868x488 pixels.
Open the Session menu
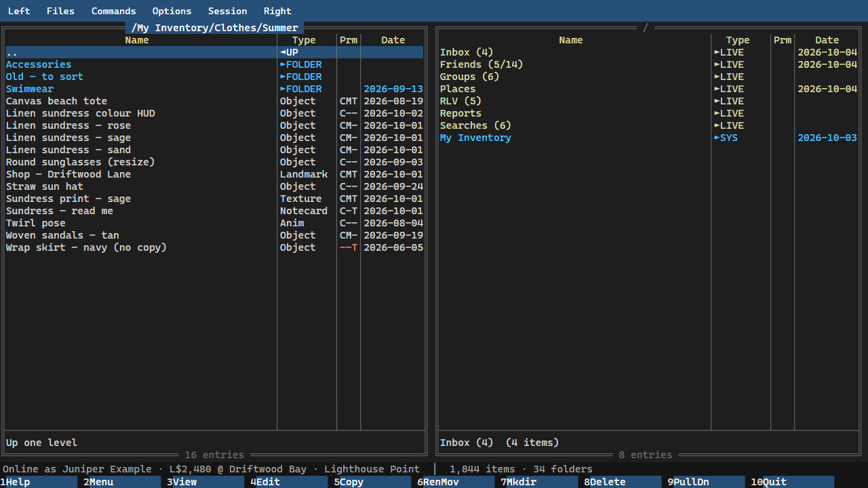227,11
